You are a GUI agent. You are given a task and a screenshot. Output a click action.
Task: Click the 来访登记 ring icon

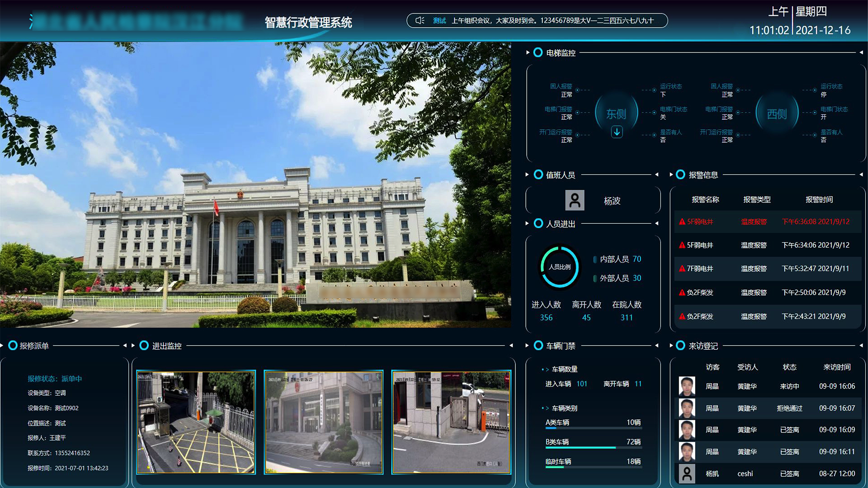click(680, 345)
